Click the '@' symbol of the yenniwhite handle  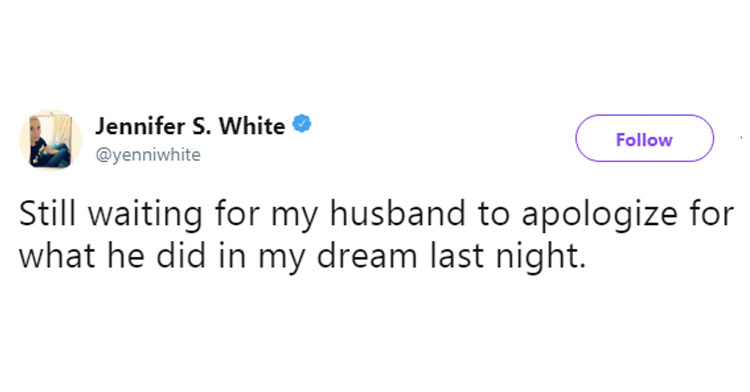[103, 155]
